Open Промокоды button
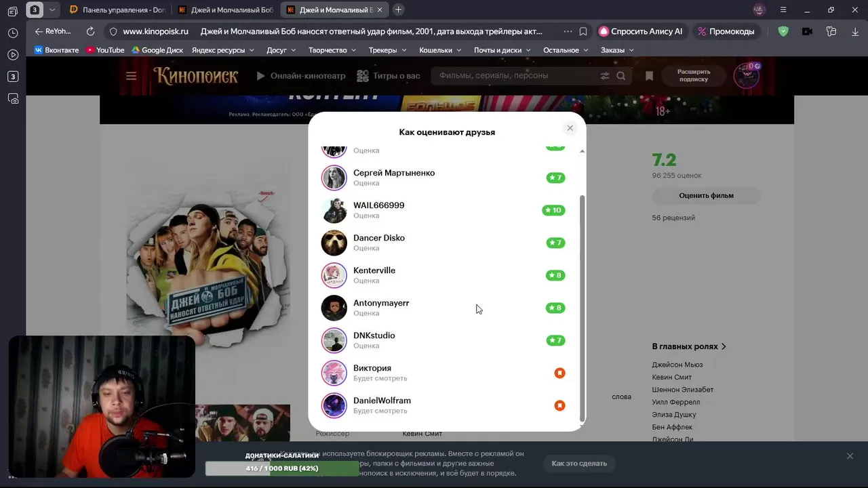This screenshot has width=868, height=488. pos(726,31)
